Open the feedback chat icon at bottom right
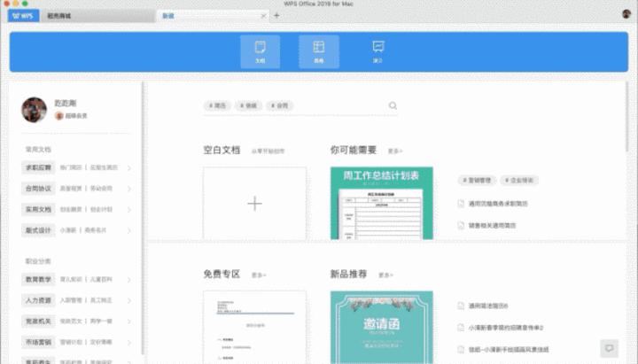This screenshot has width=638, height=364. pos(609,349)
